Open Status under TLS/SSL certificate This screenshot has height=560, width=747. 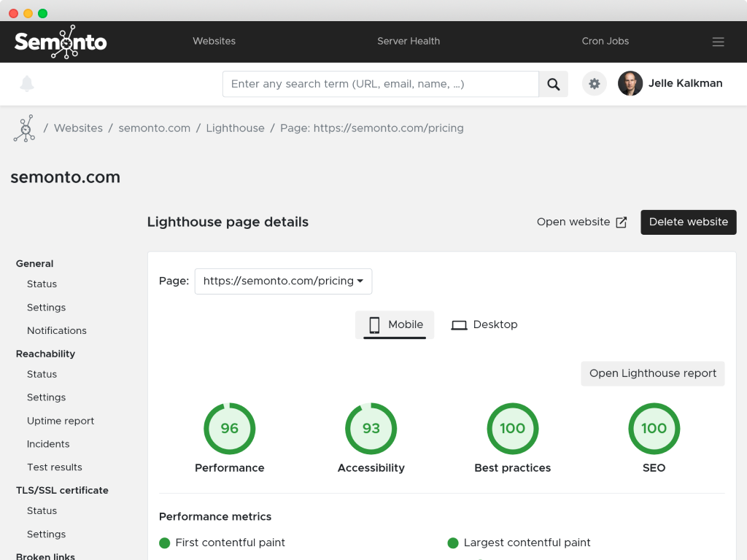(x=42, y=511)
